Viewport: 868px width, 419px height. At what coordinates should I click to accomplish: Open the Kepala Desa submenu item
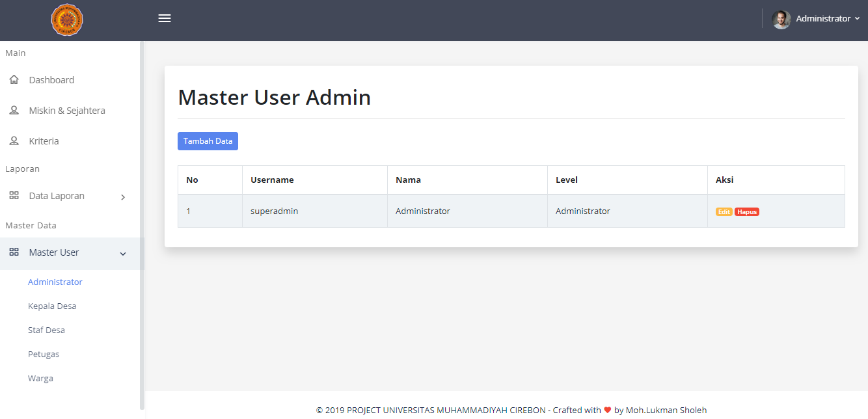pos(52,305)
